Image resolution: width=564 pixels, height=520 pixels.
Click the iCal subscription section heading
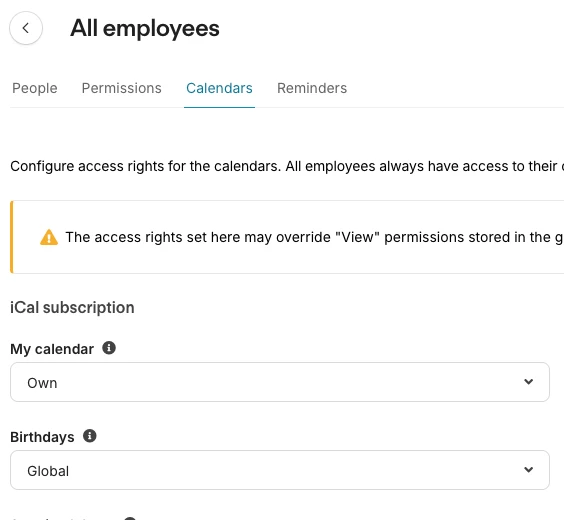point(72,307)
